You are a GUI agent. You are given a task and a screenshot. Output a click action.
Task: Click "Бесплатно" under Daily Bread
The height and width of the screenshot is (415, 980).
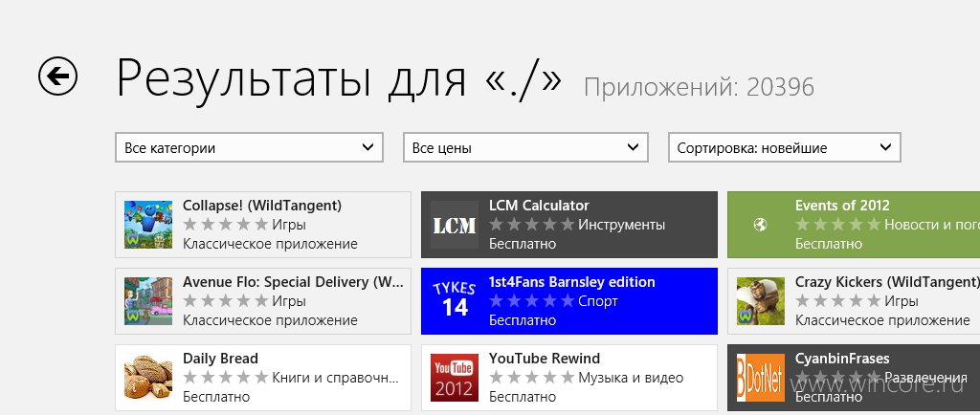coord(216,396)
